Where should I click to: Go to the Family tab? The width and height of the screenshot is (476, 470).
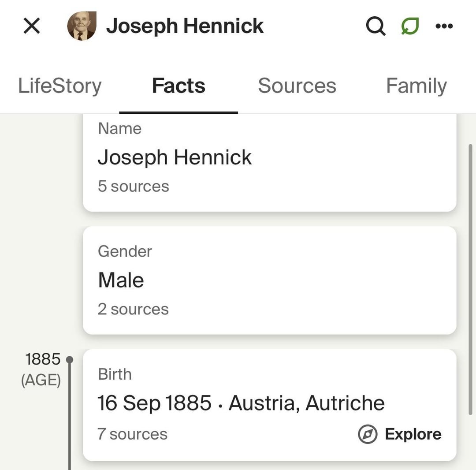click(x=416, y=86)
